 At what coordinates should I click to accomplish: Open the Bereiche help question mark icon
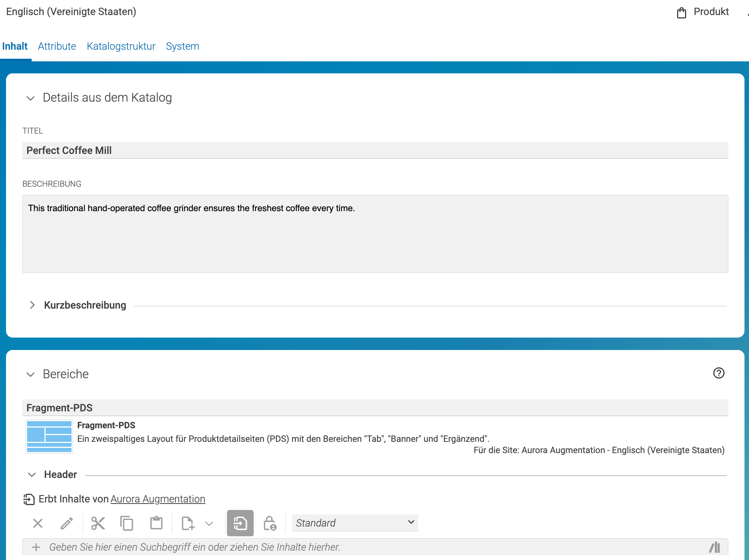719,373
